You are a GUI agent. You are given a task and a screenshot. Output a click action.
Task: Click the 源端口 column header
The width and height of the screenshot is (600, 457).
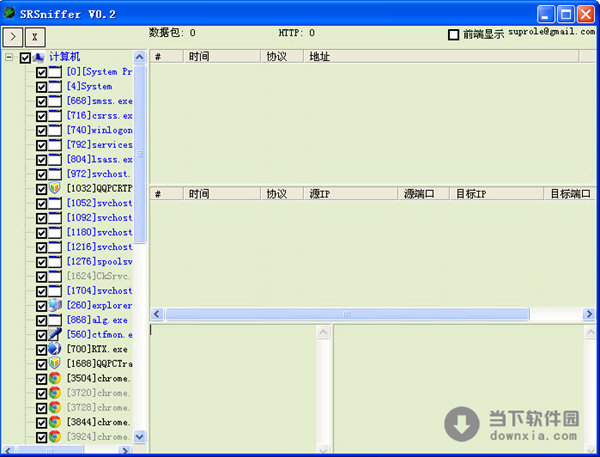[424, 194]
